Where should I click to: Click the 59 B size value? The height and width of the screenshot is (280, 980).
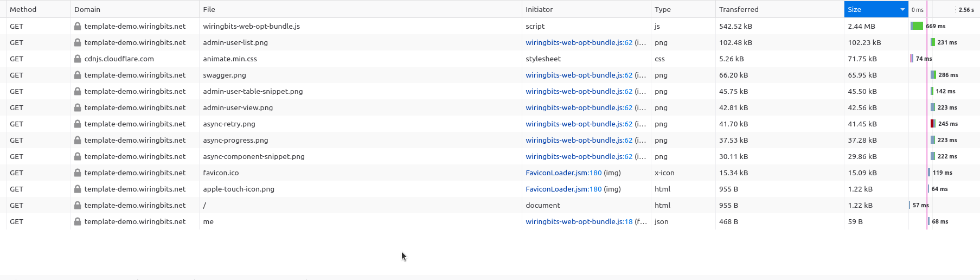pos(855,221)
